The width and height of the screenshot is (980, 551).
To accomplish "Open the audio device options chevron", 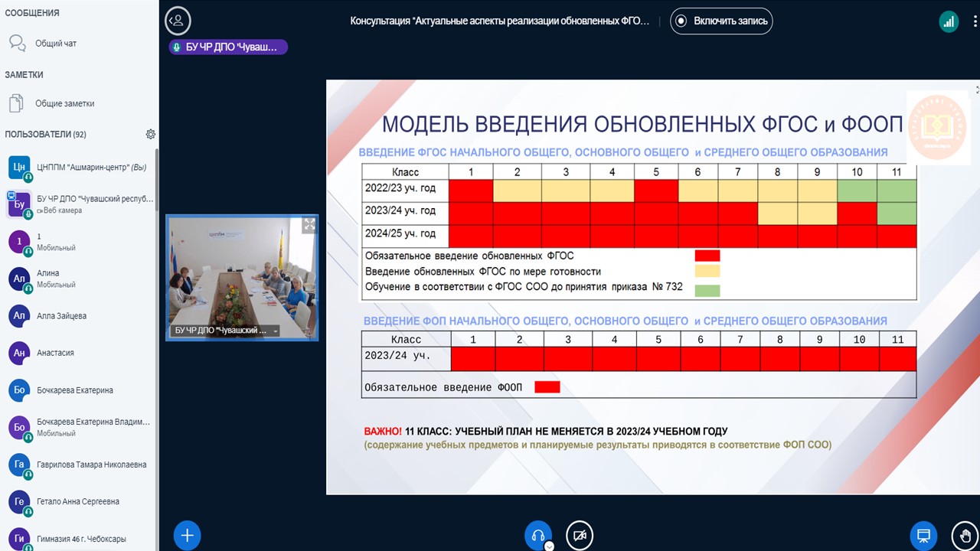I will click(x=549, y=546).
